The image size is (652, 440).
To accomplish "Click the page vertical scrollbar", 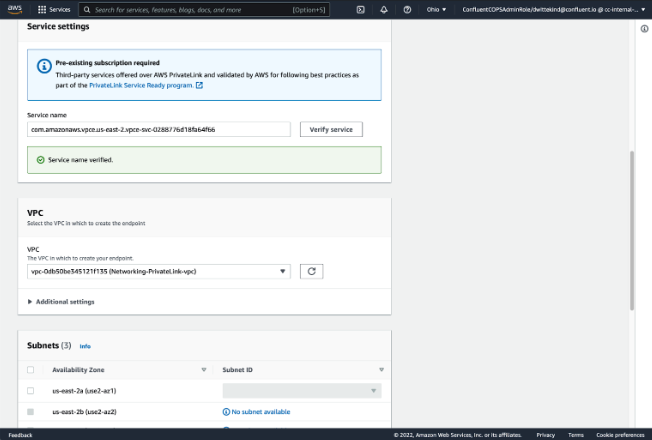I will coord(632,231).
